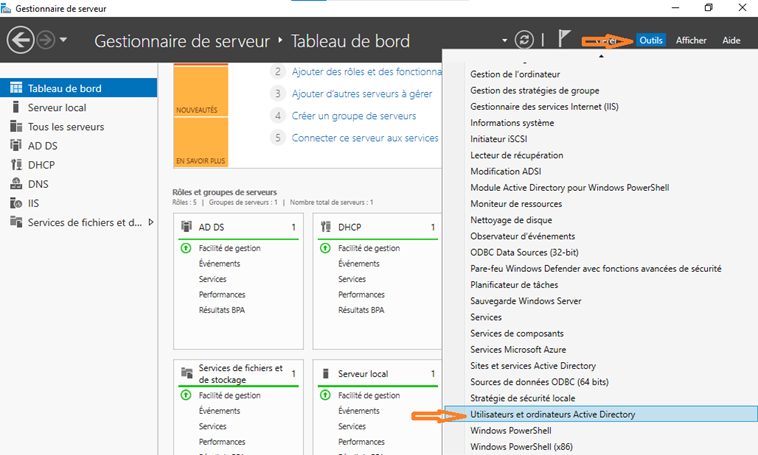Click Créer un groupe de serveurs link

coord(354,116)
